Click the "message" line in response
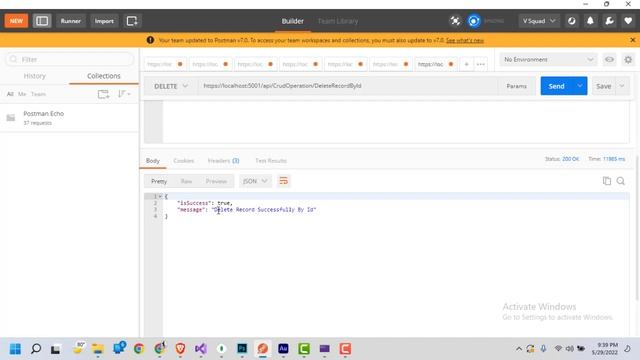 click(x=247, y=210)
